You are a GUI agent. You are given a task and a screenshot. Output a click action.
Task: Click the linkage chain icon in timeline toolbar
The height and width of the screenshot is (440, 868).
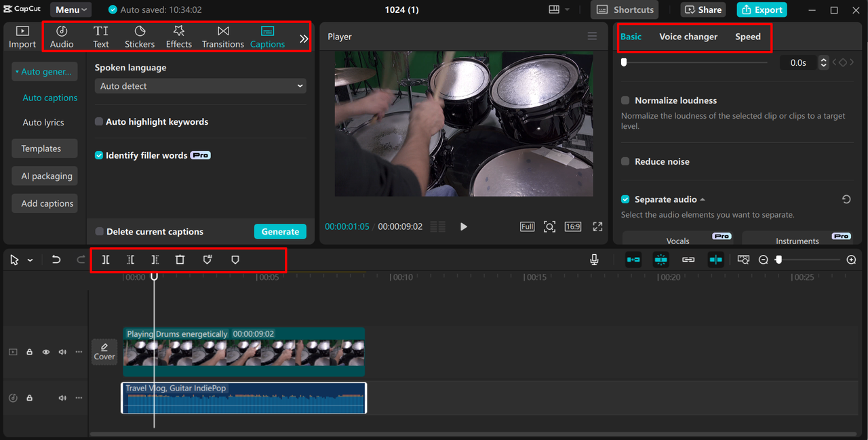688,260
